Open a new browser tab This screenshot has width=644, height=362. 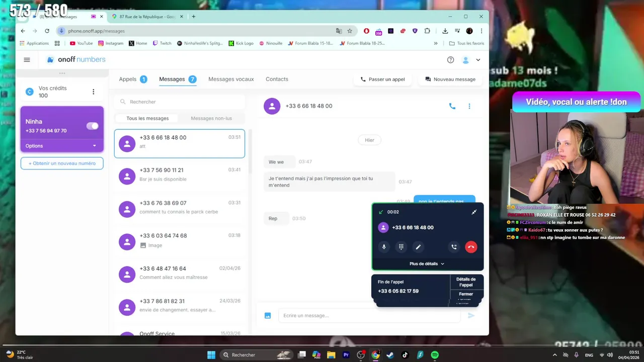[194, 17]
